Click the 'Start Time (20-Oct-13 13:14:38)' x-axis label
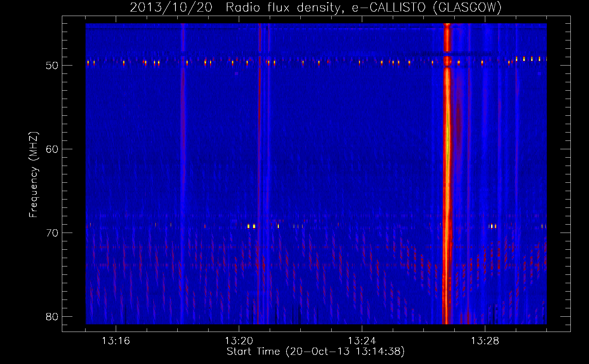Screen dimensions: 589x364 coord(316,352)
